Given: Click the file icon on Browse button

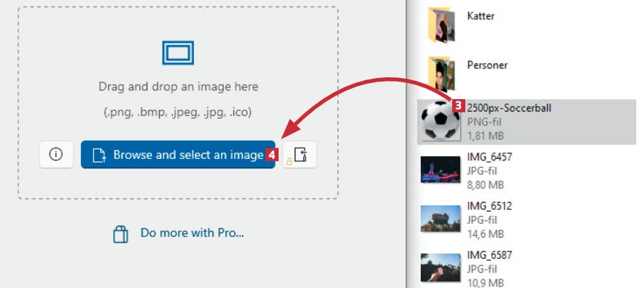Looking at the screenshot, I should (99, 155).
